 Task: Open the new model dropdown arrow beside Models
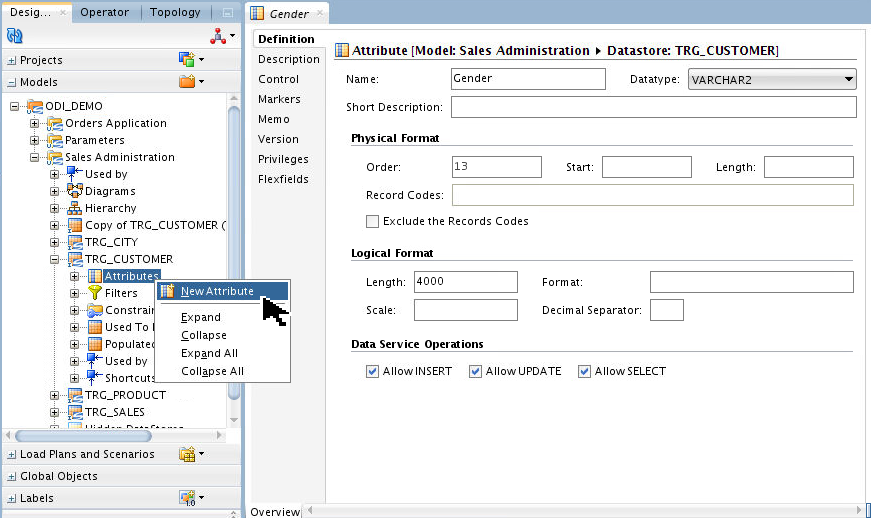click(202, 82)
